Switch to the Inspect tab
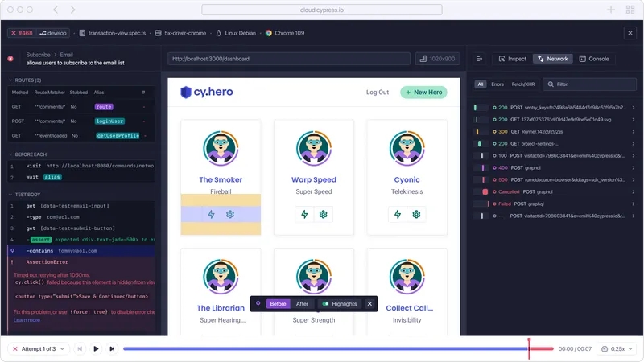This screenshot has height=362, width=644. click(x=513, y=59)
